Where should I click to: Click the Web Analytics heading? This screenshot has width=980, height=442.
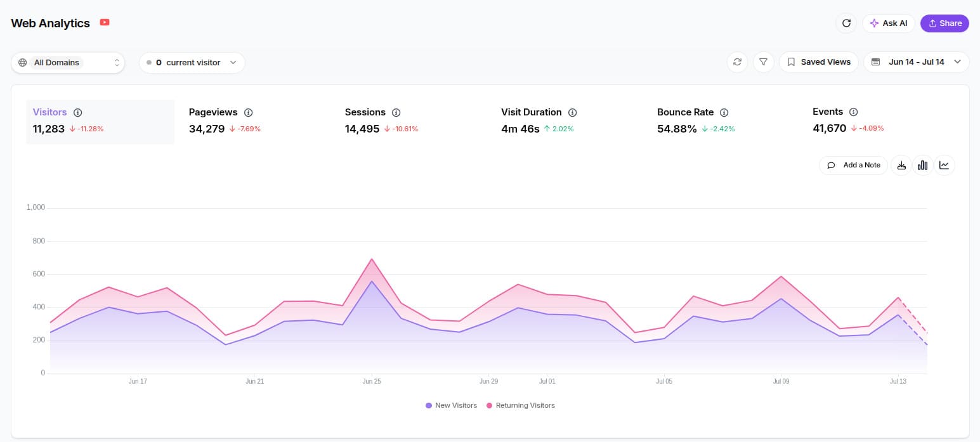[x=51, y=23]
